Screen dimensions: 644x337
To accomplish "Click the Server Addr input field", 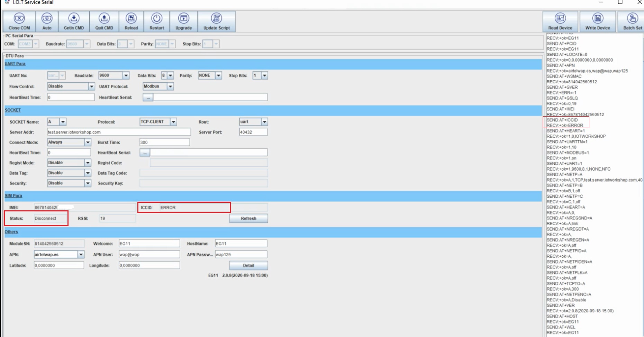I will point(119,132).
